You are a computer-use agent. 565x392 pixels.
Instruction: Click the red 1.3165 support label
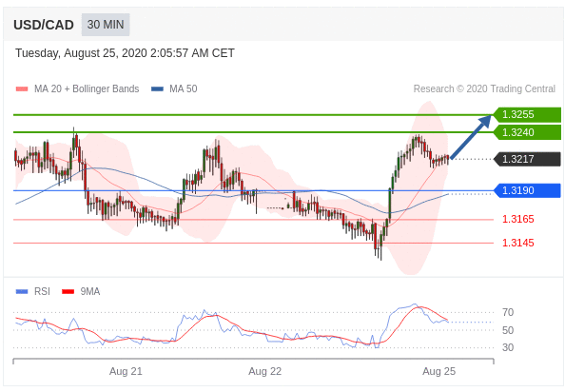click(x=518, y=219)
